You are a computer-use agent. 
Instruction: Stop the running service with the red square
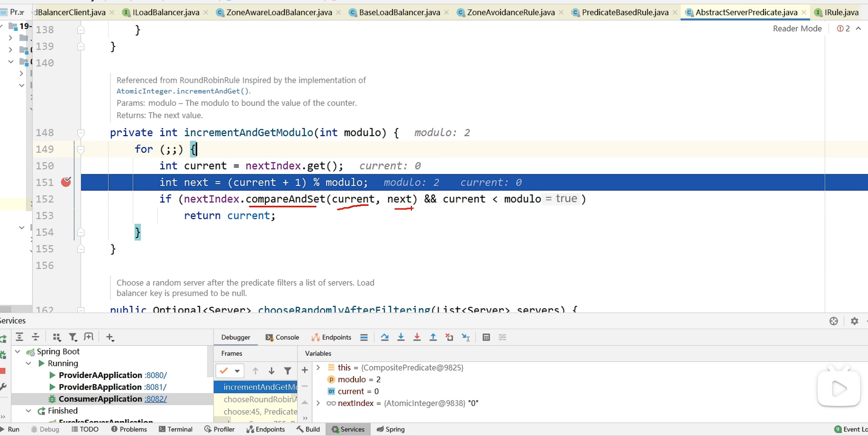pyautogui.click(x=3, y=371)
